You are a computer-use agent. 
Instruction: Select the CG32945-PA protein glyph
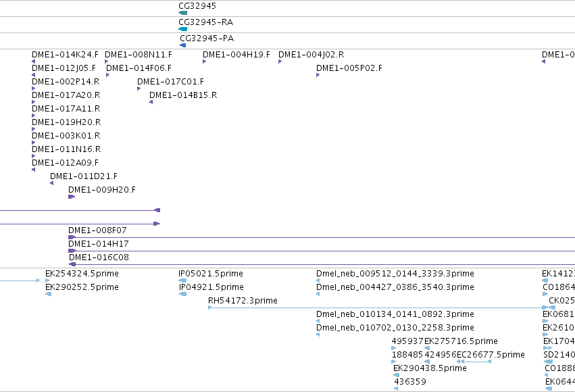click(x=182, y=45)
